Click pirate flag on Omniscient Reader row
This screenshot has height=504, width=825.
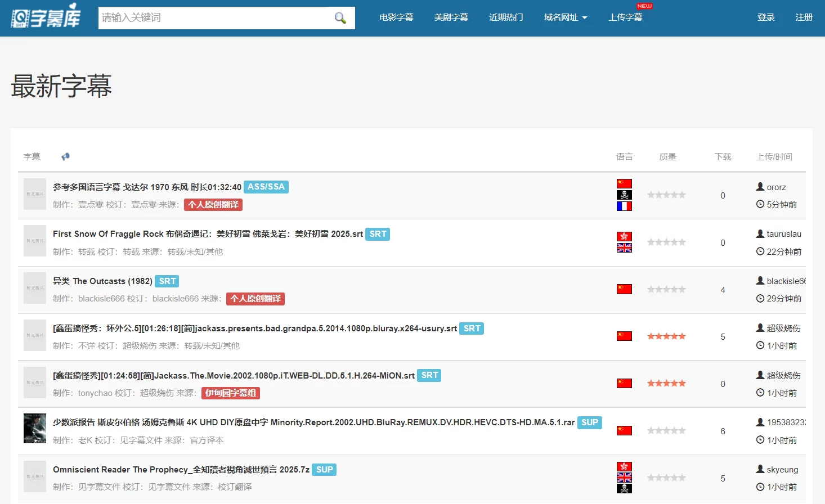pos(624,489)
